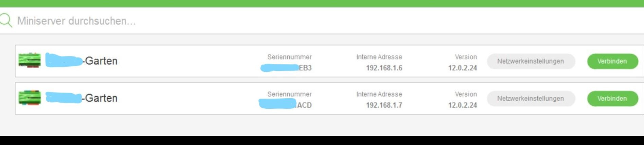Click the 'Interne Adresse' label in the second row

379,95
